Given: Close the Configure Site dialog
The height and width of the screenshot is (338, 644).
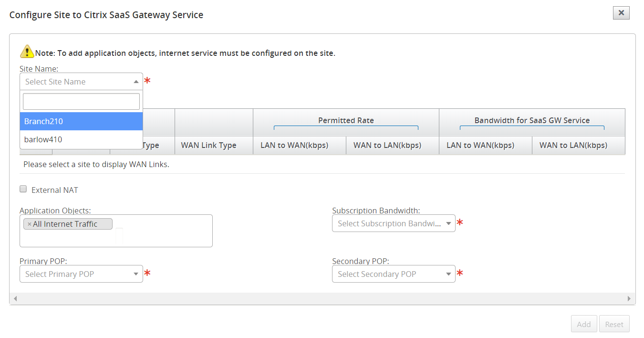Looking at the screenshot, I should [621, 13].
